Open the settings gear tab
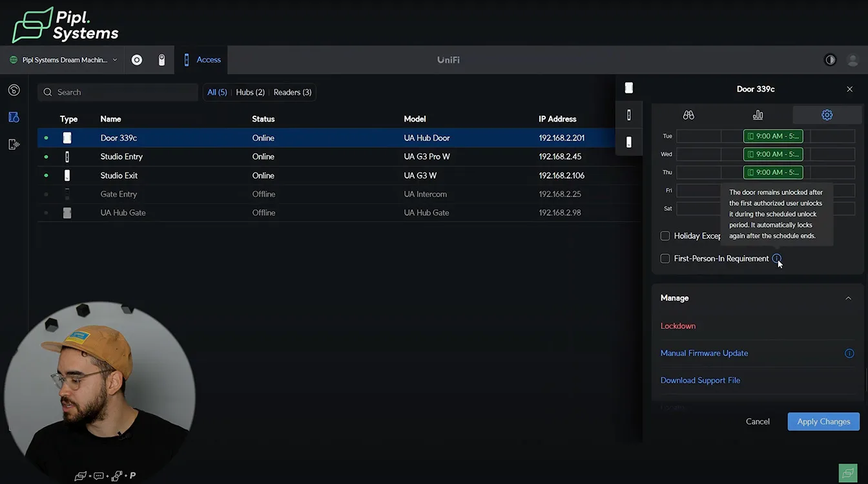 pos(827,115)
